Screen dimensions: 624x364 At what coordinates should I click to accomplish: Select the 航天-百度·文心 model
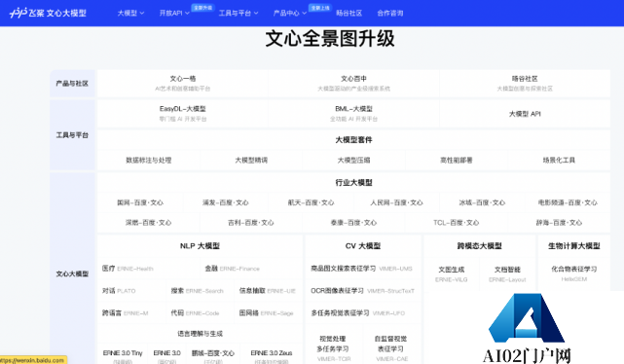pyautogui.click(x=312, y=202)
